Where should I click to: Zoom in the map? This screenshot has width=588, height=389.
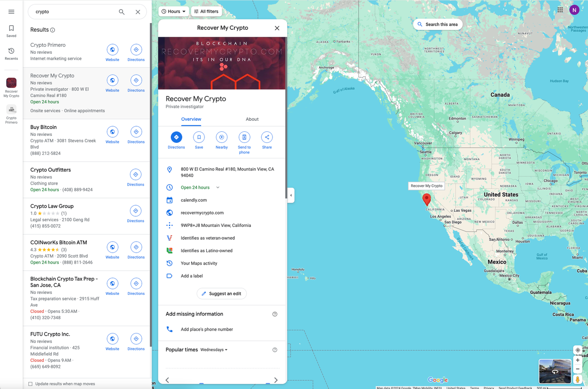pyautogui.click(x=578, y=360)
